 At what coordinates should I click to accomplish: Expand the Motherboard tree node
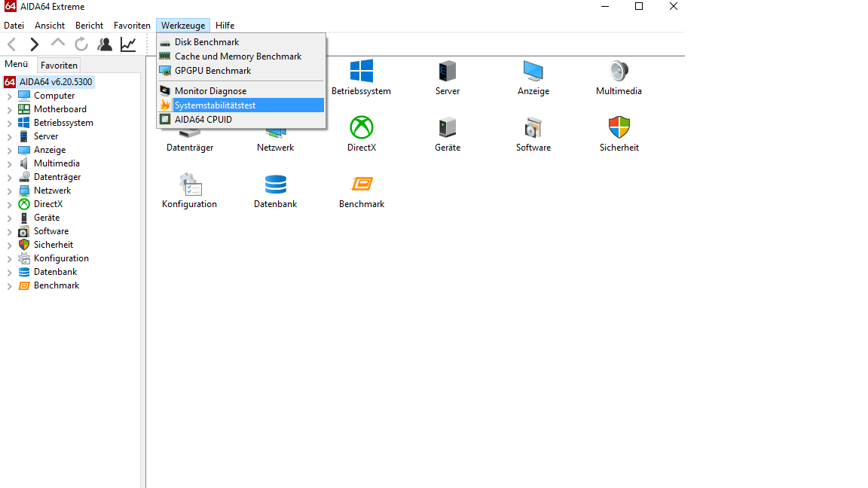pos(9,109)
